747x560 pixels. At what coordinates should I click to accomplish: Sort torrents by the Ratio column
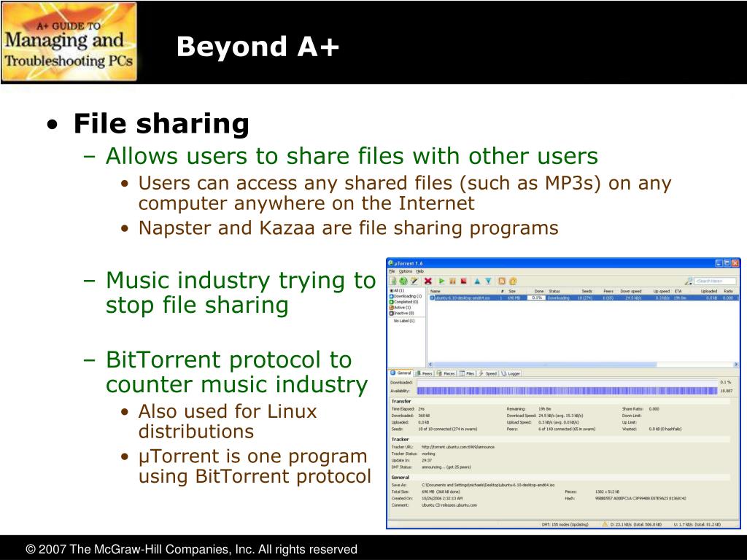729,291
